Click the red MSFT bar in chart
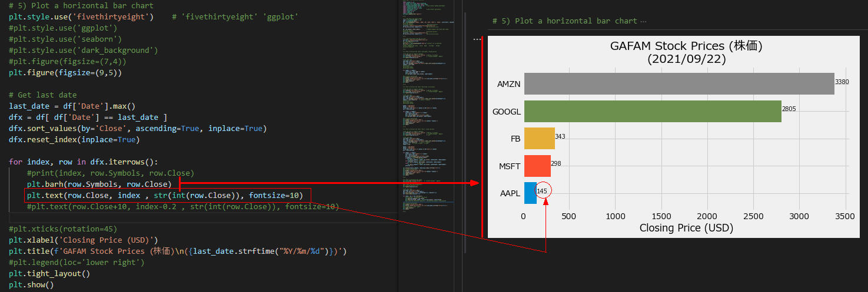The width and height of the screenshot is (868, 292). [x=537, y=166]
